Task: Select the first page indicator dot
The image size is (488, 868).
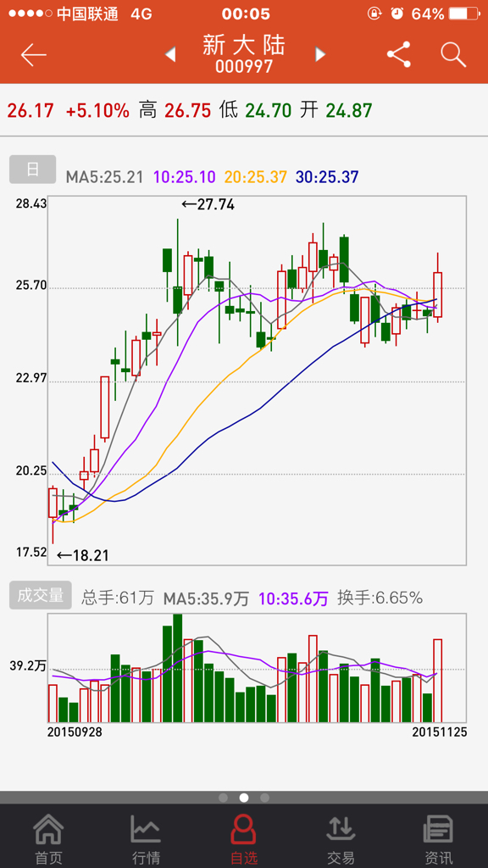Action: point(224,798)
